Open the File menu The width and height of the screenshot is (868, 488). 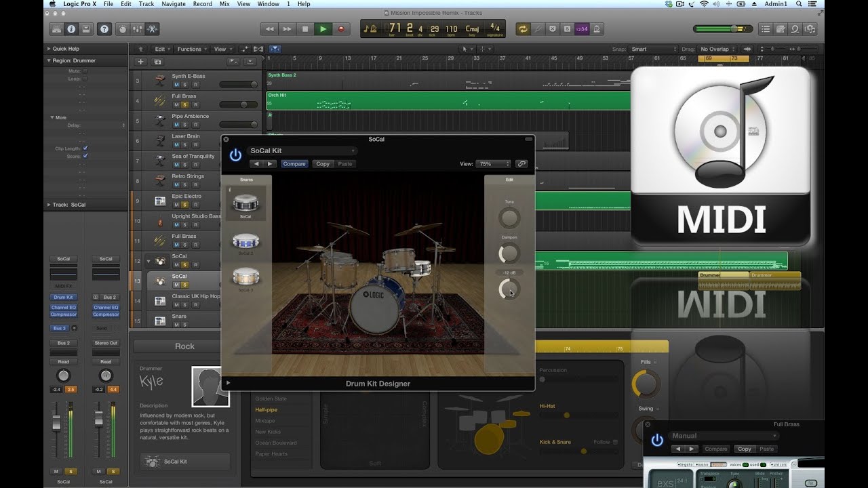pyautogui.click(x=108, y=4)
